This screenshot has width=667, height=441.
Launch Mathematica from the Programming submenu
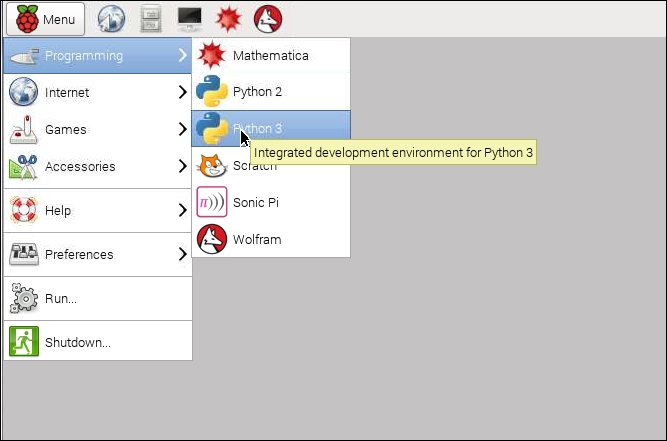[x=271, y=56]
